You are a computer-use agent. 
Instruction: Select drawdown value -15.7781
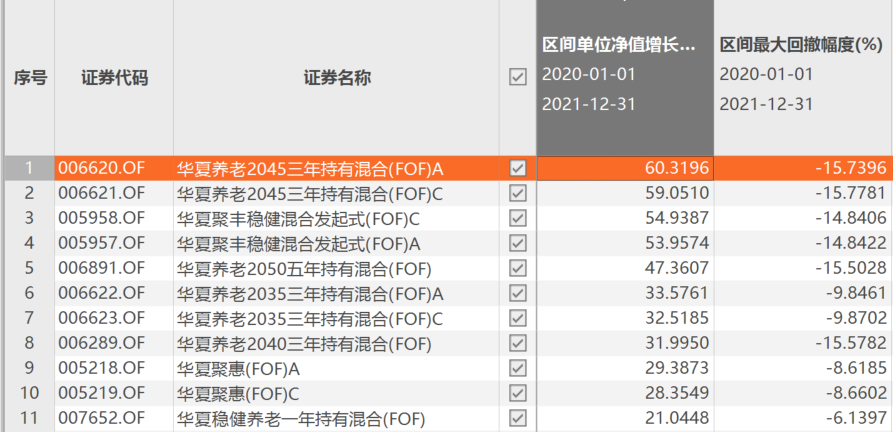pyautogui.click(x=851, y=193)
